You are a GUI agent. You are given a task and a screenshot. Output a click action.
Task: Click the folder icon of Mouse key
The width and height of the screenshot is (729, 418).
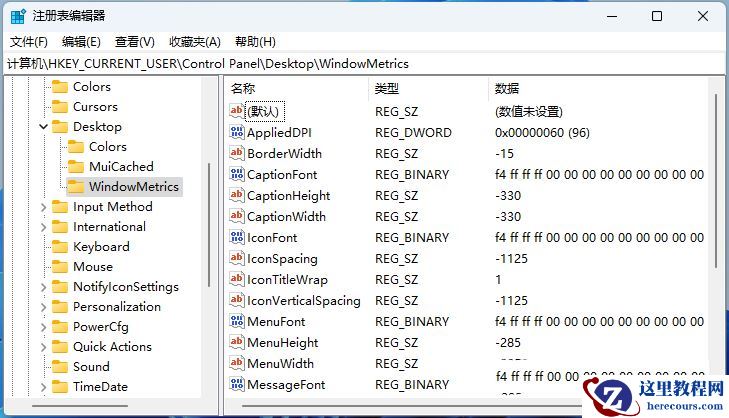click(x=60, y=266)
